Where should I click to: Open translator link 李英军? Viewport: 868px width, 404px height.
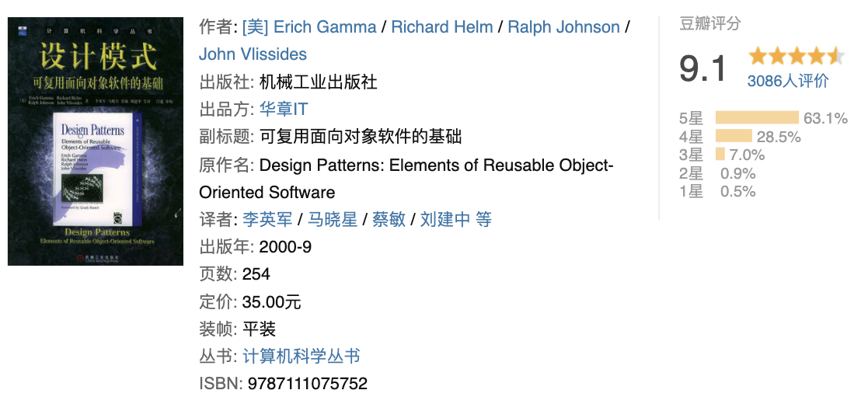(x=267, y=220)
